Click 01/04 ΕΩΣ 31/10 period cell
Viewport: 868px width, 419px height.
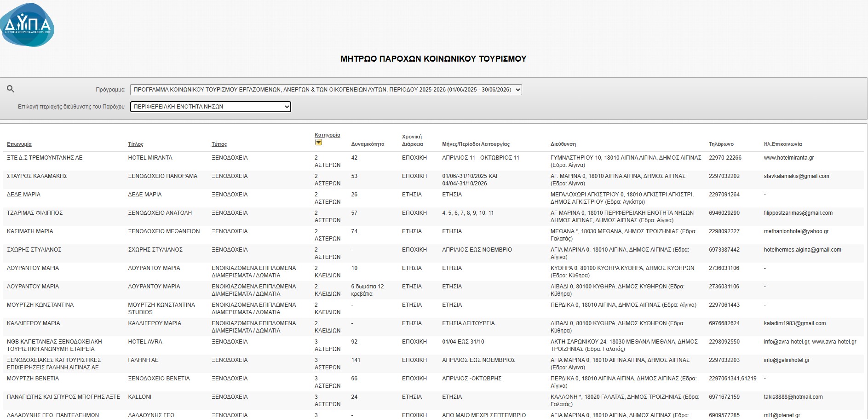click(x=463, y=342)
